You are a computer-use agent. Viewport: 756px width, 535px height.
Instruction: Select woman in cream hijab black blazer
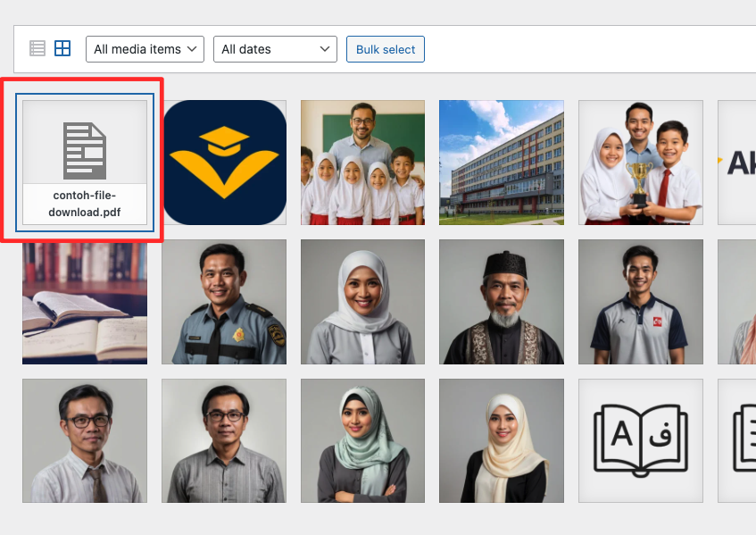502,440
